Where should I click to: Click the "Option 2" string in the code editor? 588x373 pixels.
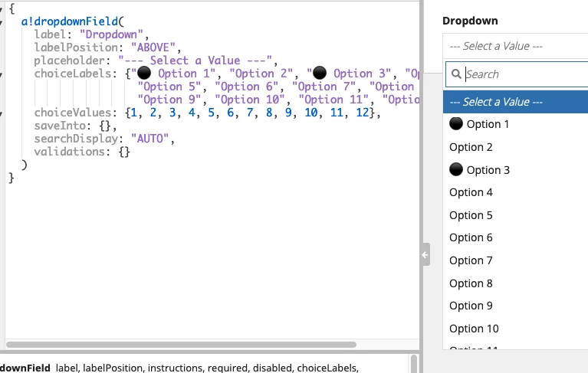point(261,74)
